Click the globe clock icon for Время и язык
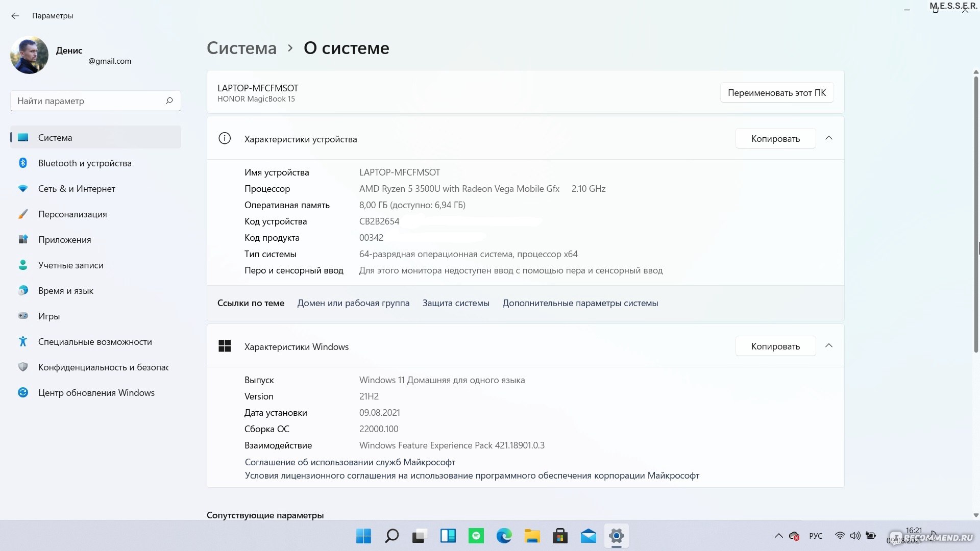980x551 pixels. (x=23, y=290)
